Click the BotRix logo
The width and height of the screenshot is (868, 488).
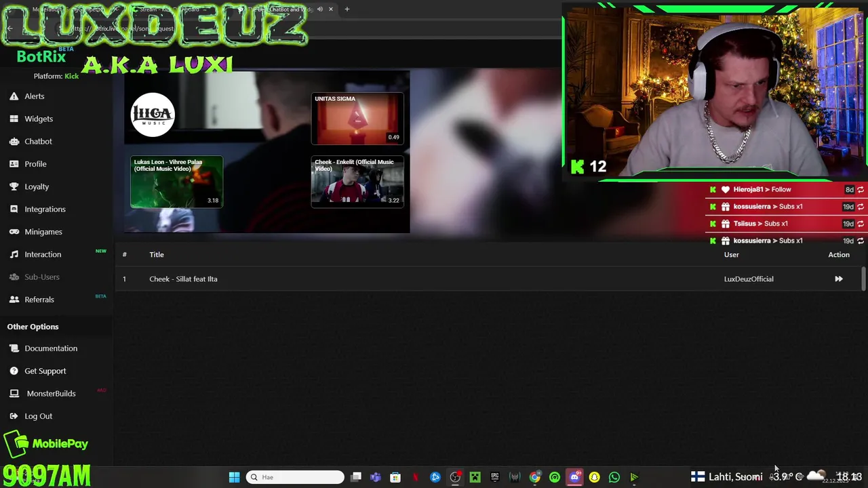(41, 57)
